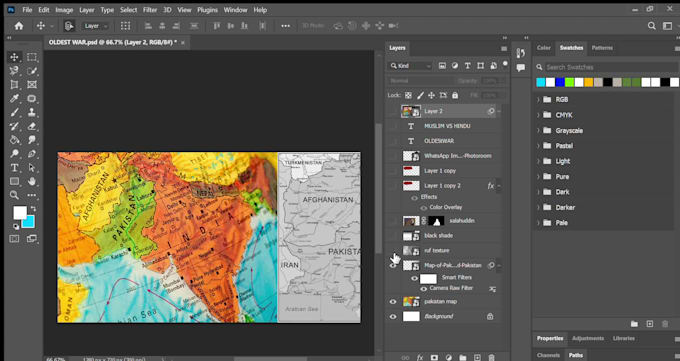Expand the Darker swatch group
Screen dimensions: 680x361
(x=539, y=207)
